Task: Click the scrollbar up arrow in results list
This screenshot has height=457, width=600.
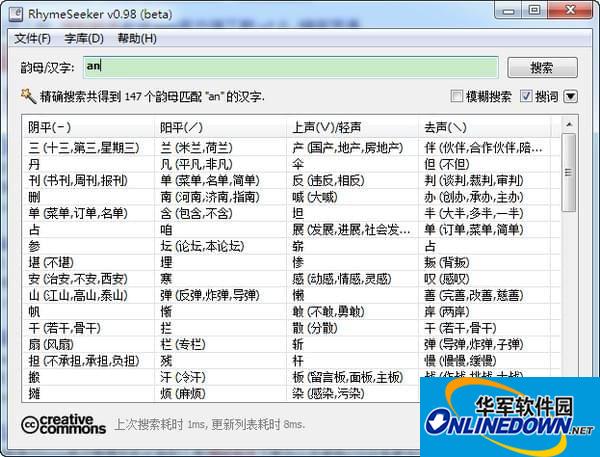Action: [x=569, y=124]
